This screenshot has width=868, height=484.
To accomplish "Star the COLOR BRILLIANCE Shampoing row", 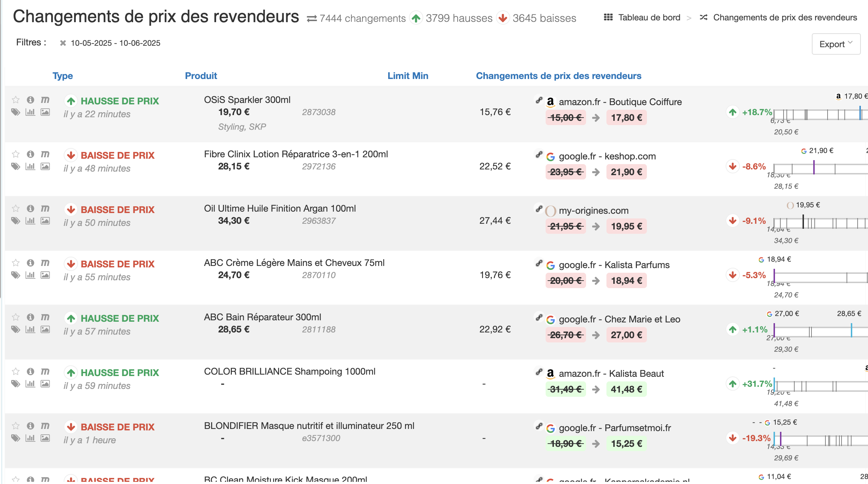I will pos(15,371).
